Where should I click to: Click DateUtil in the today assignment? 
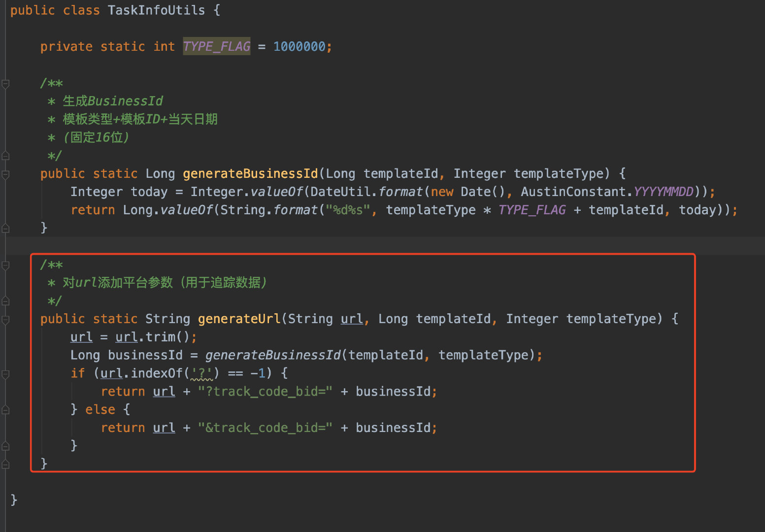[340, 192]
